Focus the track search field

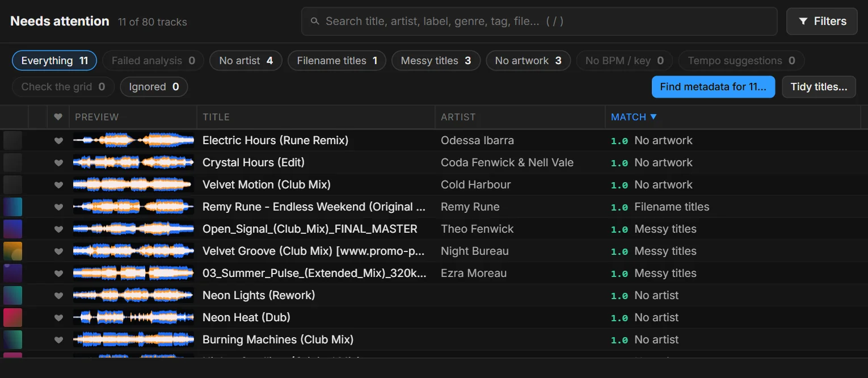(x=539, y=22)
